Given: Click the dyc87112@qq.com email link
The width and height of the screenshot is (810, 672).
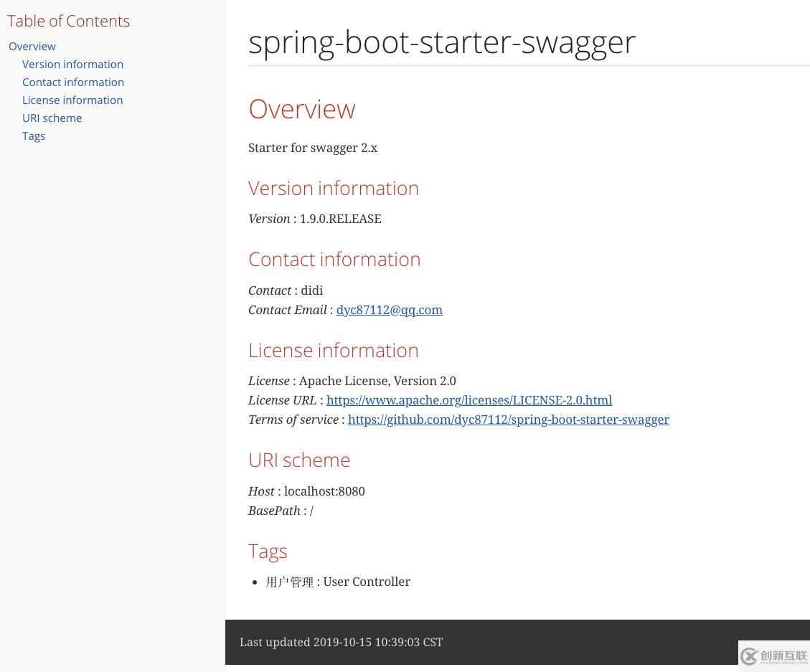Looking at the screenshot, I should click(x=389, y=310).
